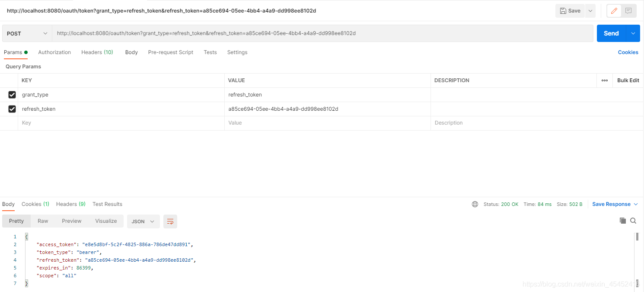This screenshot has height=292, width=644.
Task: Click the refresh_token key cell
Action: 121,109
